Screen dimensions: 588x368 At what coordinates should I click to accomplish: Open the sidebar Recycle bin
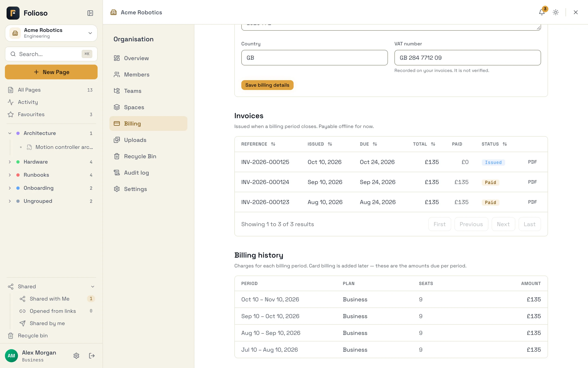pyautogui.click(x=51, y=335)
